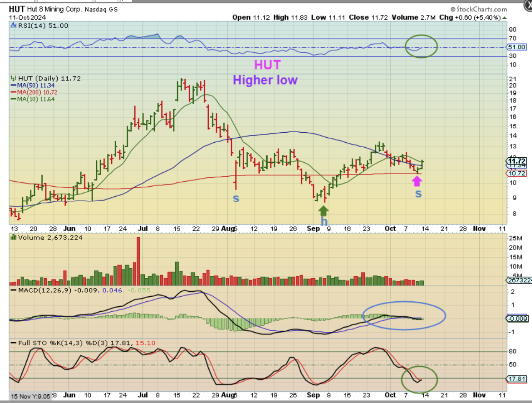Click the Sep label on price chart date axis

tap(313, 228)
